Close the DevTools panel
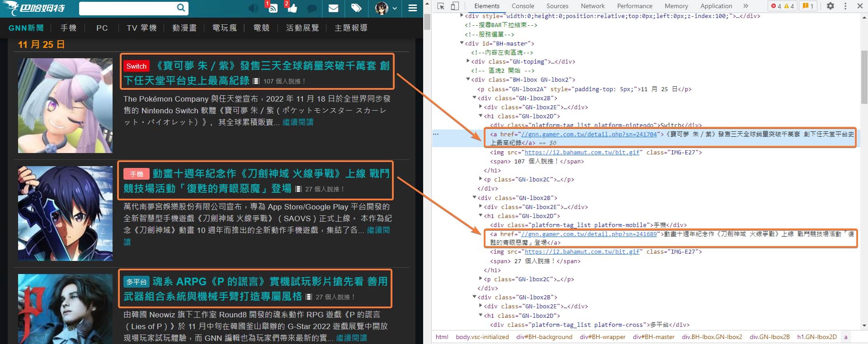868x344 pixels. 860,6
